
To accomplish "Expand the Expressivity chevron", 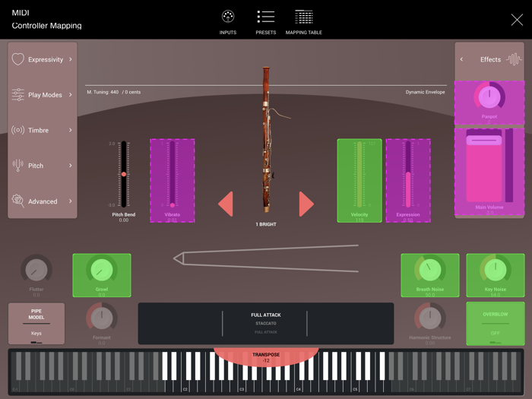I will click(71, 59).
